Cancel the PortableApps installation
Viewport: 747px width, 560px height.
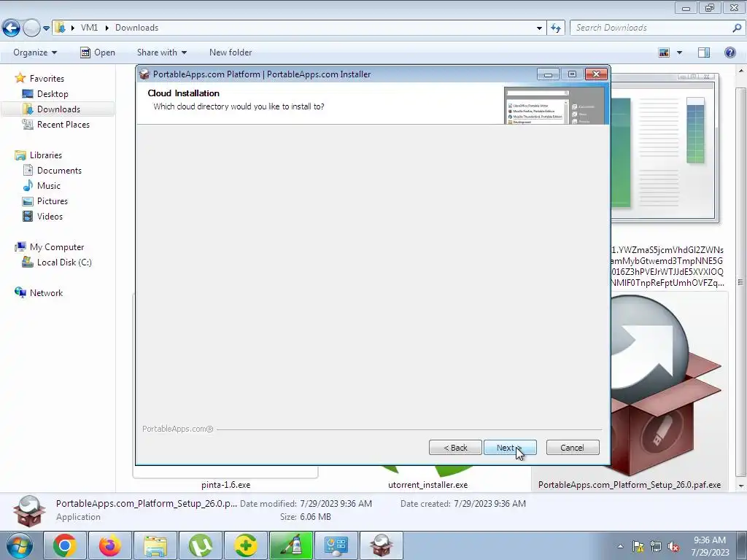pos(572,448)
